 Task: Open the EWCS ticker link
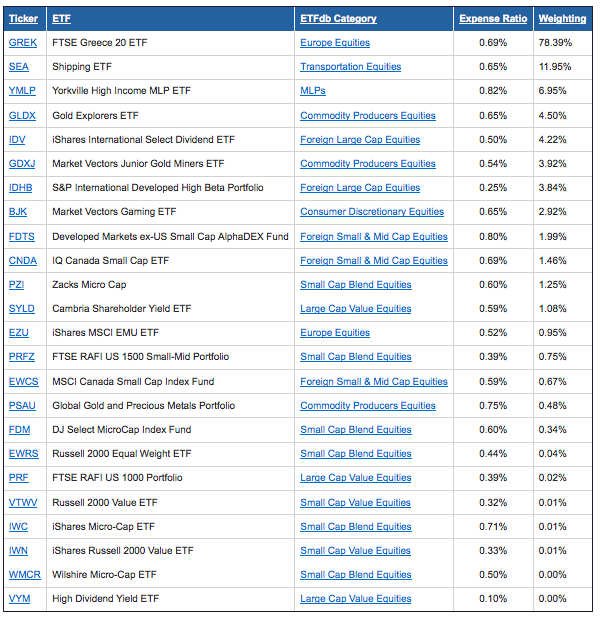pyautogui.click(x=24, y=382)
